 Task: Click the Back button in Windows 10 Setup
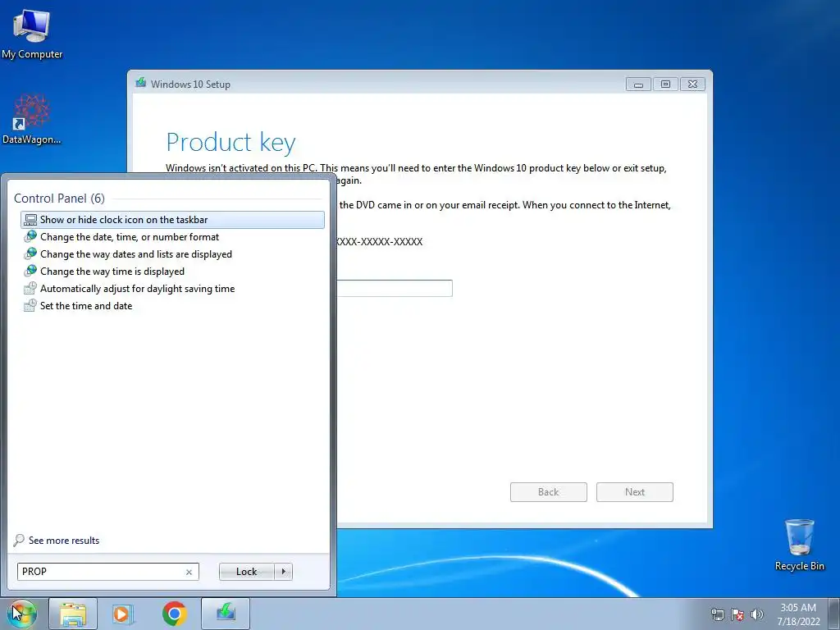click(549, 492)
